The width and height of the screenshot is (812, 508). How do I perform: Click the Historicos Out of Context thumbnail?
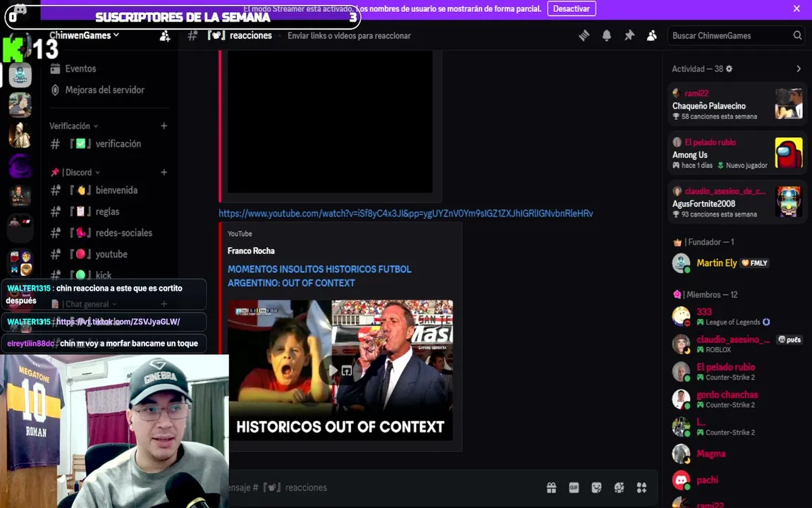(x=340, y=370)
